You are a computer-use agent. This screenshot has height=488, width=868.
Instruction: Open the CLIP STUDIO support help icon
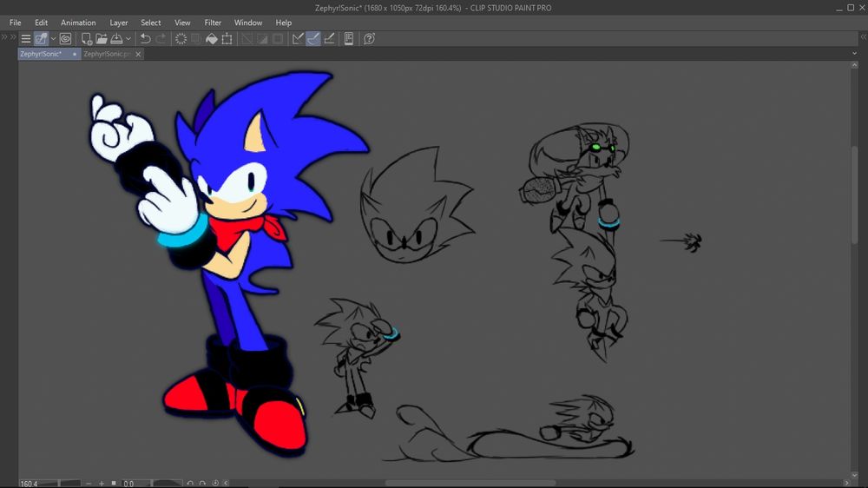click(369, 39)
